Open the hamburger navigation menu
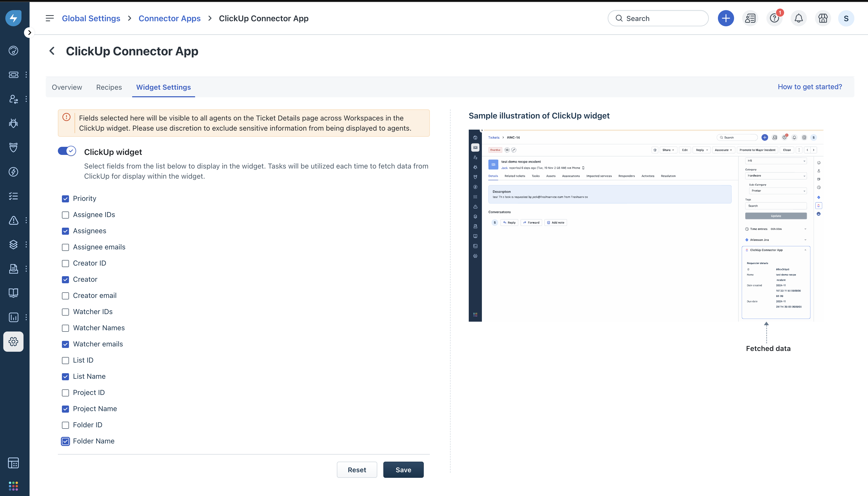The width and height of the screenshot is (868, 496). pyautogui.click(x=50, y=18)
